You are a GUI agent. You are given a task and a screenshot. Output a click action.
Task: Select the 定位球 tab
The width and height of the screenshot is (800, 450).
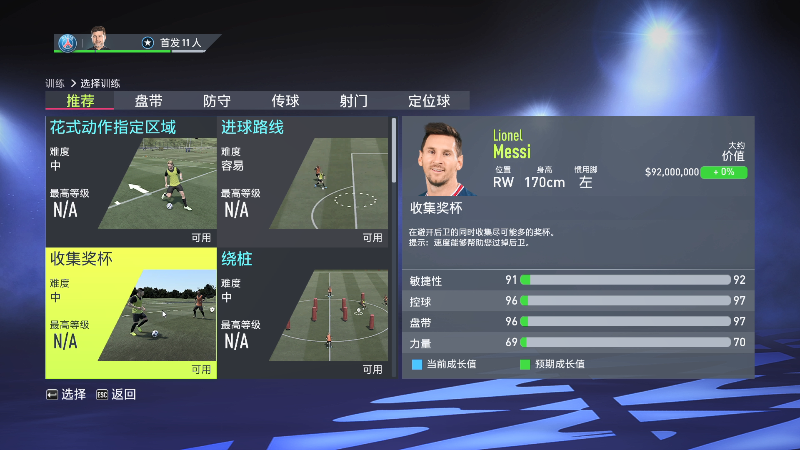click(429, 101)
